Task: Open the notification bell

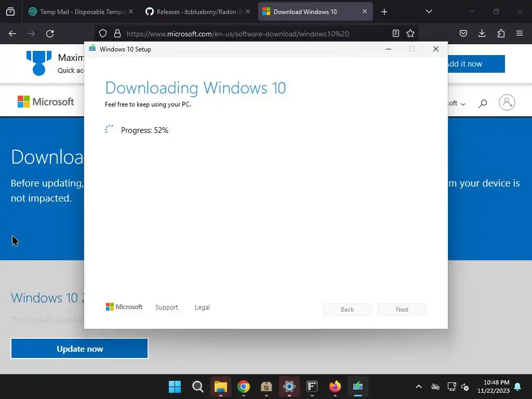Action: coord(518,387)
